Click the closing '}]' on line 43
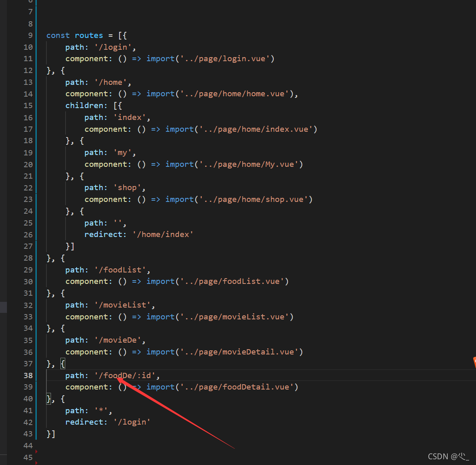This screenshot has width=476, height=465. [51, 434]
